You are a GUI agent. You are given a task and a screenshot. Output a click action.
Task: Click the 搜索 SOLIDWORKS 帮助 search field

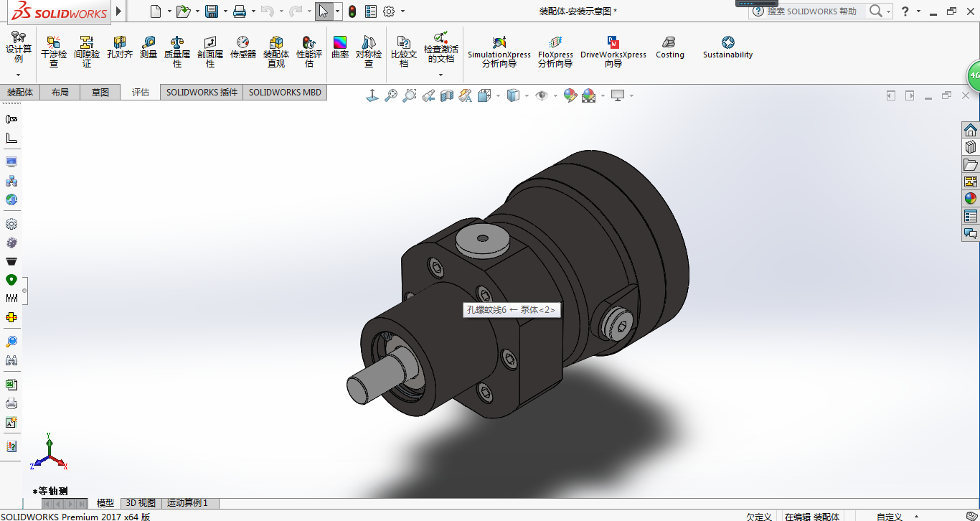coord(811,11)
